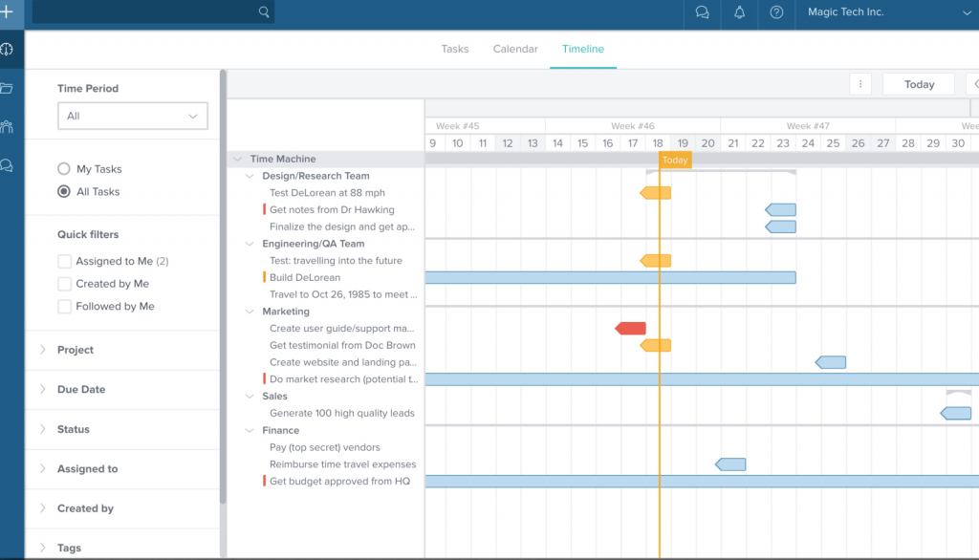Open the notifications bell icon
This screenshot has width=979, height=560.
pos(739,12)
